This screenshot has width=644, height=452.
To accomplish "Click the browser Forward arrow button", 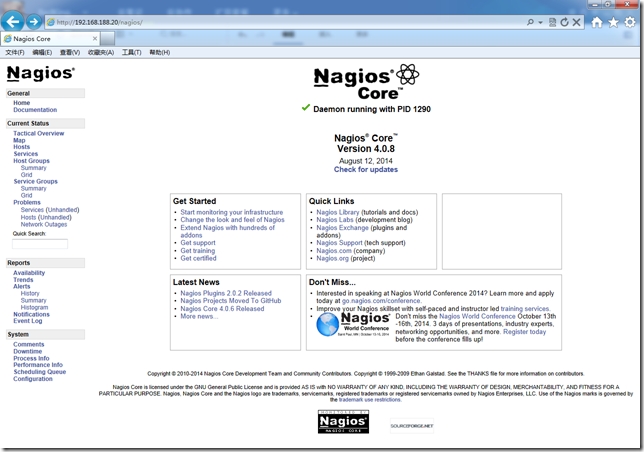I will click(34, 22).
